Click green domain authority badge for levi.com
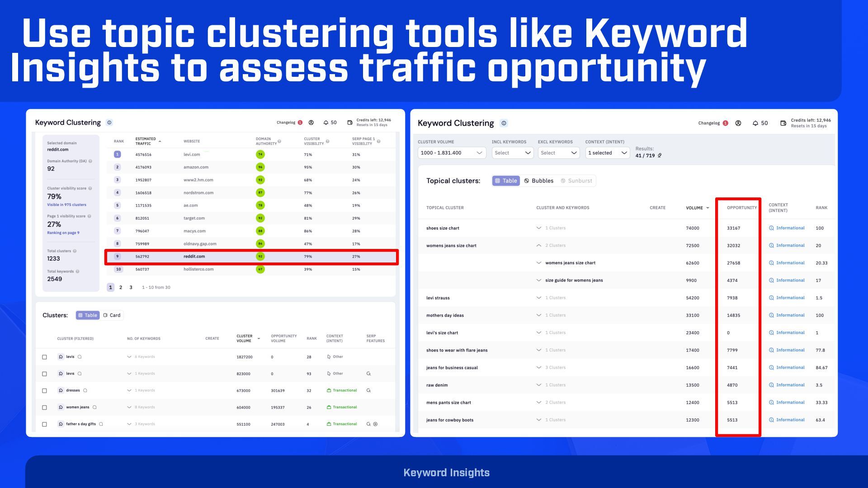This screenshot has height=488, width=868. pos(260,155)
